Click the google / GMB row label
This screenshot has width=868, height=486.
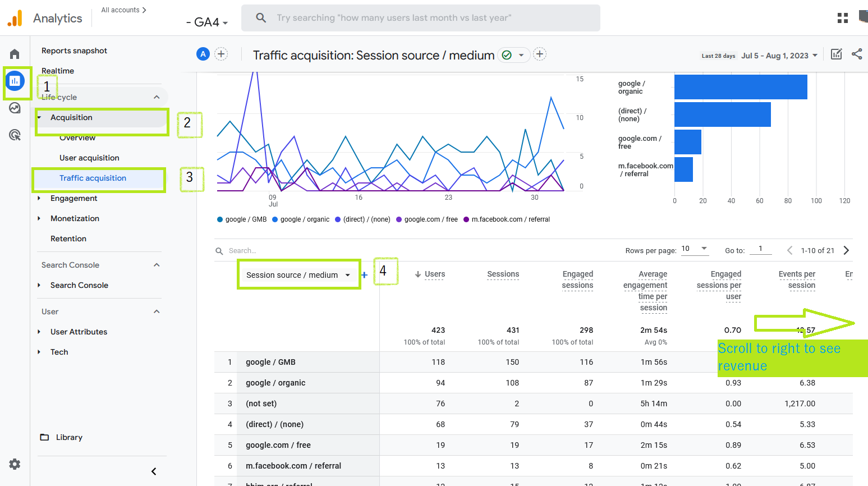(270, 362)
